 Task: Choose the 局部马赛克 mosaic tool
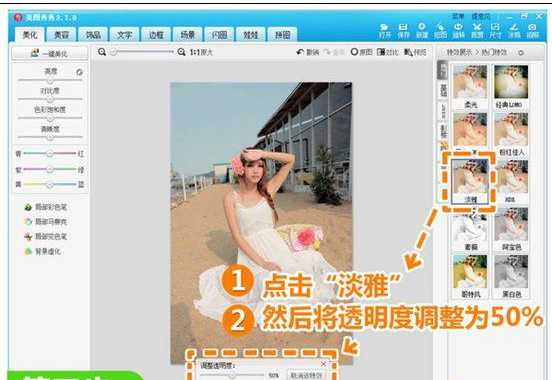coord(45,222)
